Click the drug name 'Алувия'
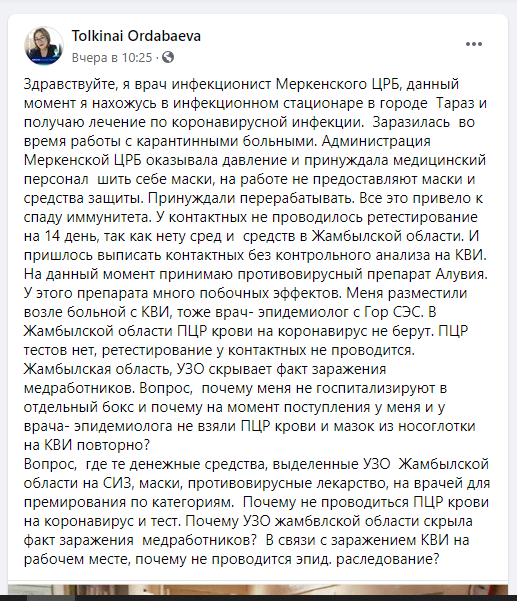The height and width of the screenshot is (601, 517). pyautogui.click(x=461, y=274)
